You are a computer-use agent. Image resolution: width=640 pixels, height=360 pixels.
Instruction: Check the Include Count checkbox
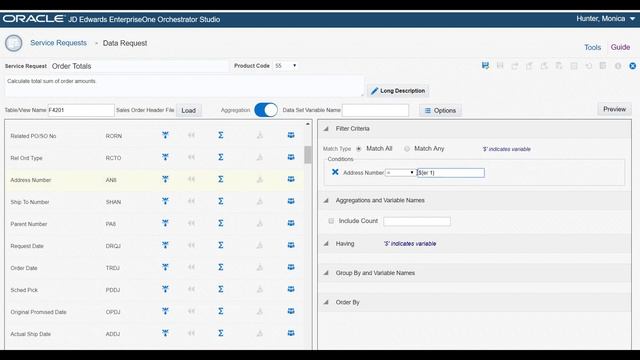[x=331, y=221]
